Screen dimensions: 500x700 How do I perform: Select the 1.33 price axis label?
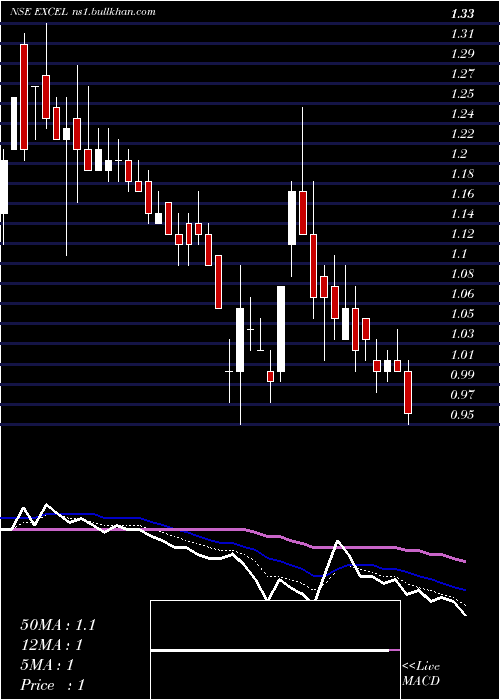click(x=462, y=14)
